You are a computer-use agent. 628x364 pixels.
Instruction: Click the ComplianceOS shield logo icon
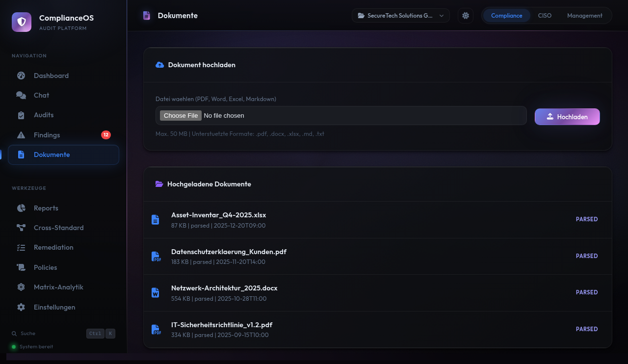pyautogui.click(x=22, y=22)
